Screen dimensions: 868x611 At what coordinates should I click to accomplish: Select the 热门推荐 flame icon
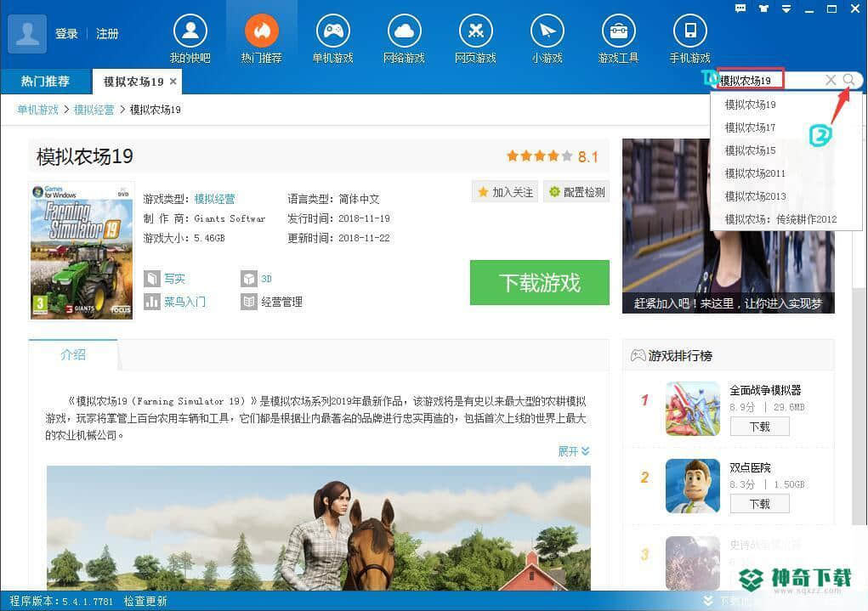tap(261, 31)
